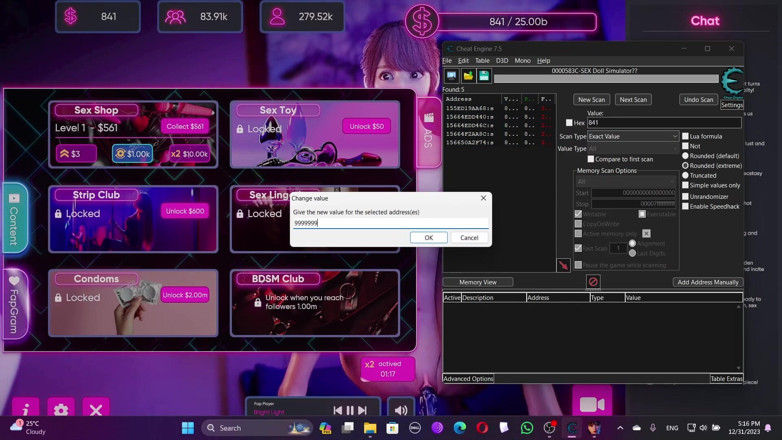Click the Cheat Engine logo
Screen dimensions: 782x440
coord(732,82)
